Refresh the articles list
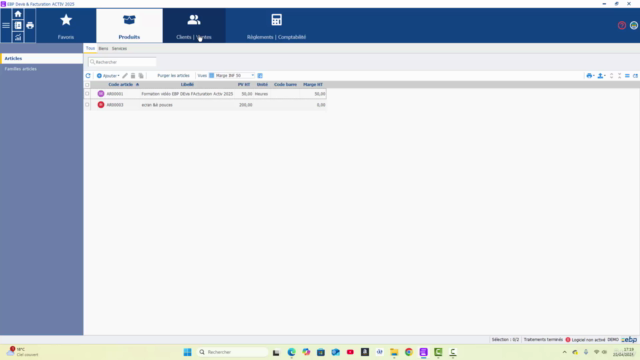This screenshot has width=640, height=360. coord(88,76)
